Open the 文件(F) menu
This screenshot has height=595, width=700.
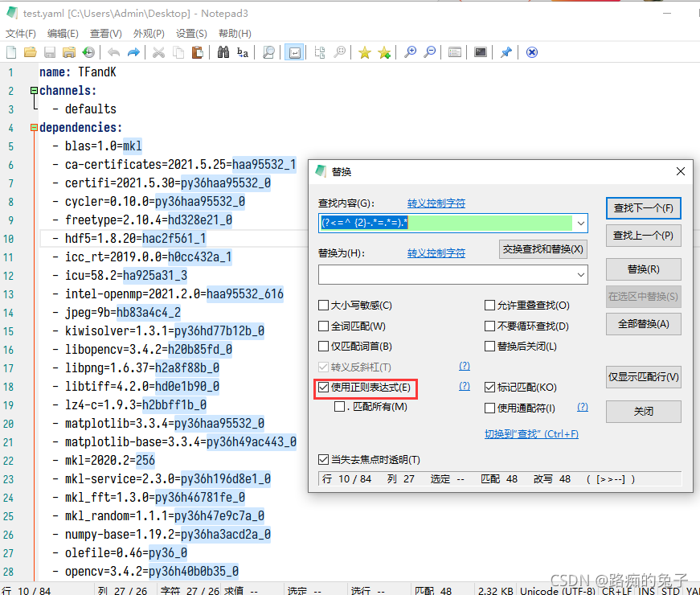click(21, 34)
